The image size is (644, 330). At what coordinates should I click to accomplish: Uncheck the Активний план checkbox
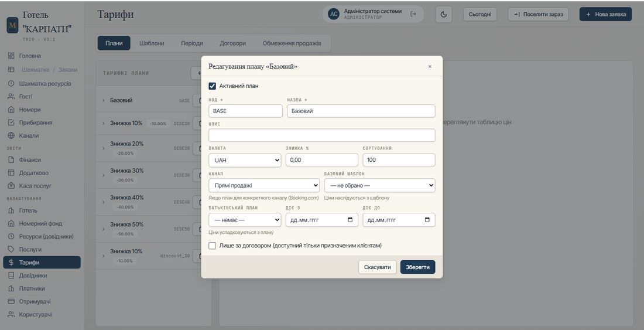tap(213, 86)
